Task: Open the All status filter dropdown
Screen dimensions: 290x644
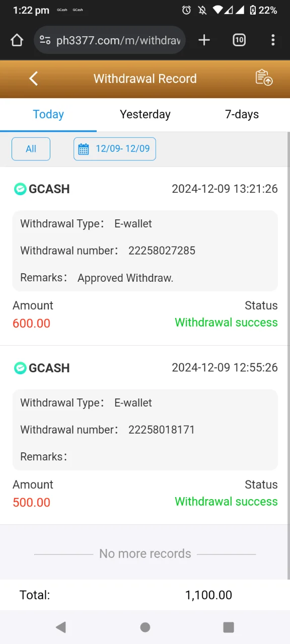Action: pyautogui.click(x=31, y=149)
